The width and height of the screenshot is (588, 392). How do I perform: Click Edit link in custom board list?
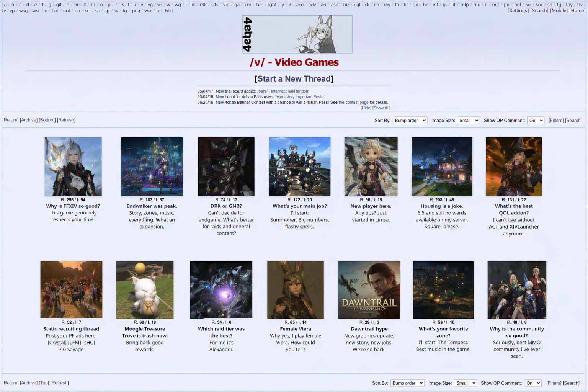tap(168, 11)
